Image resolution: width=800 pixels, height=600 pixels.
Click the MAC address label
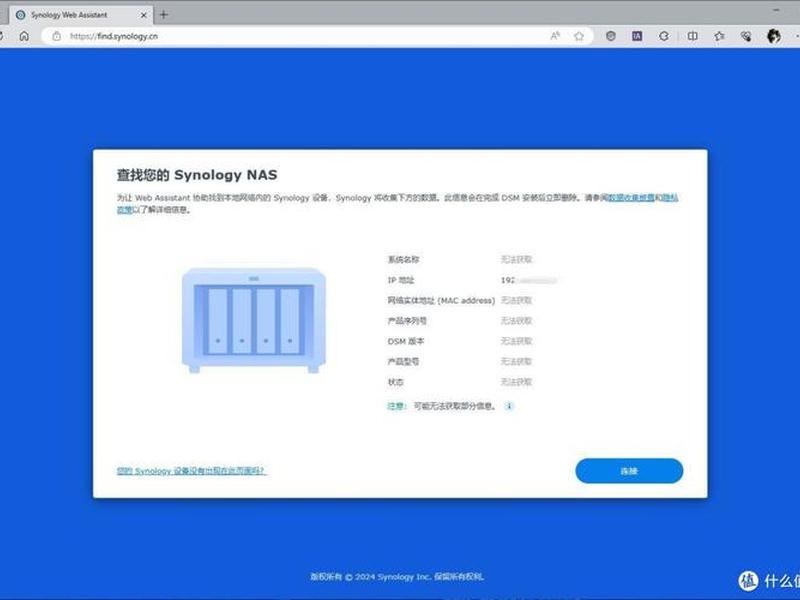[441, 301]
